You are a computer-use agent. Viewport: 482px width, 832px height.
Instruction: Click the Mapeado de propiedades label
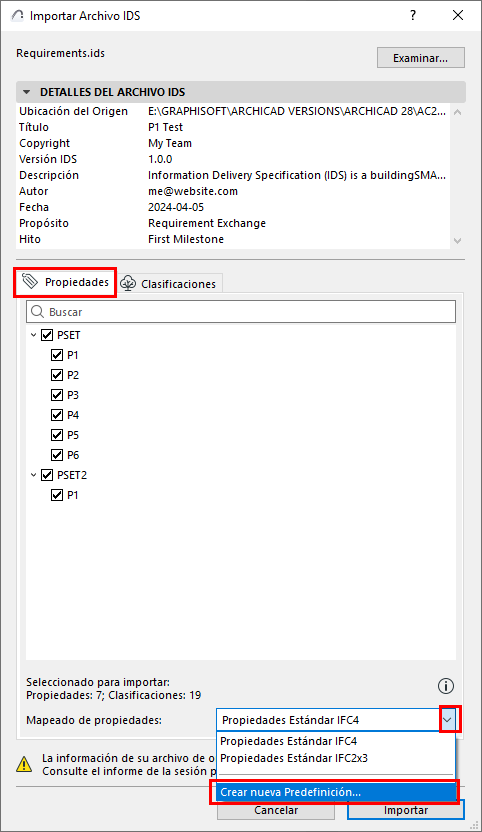(94, 720)
